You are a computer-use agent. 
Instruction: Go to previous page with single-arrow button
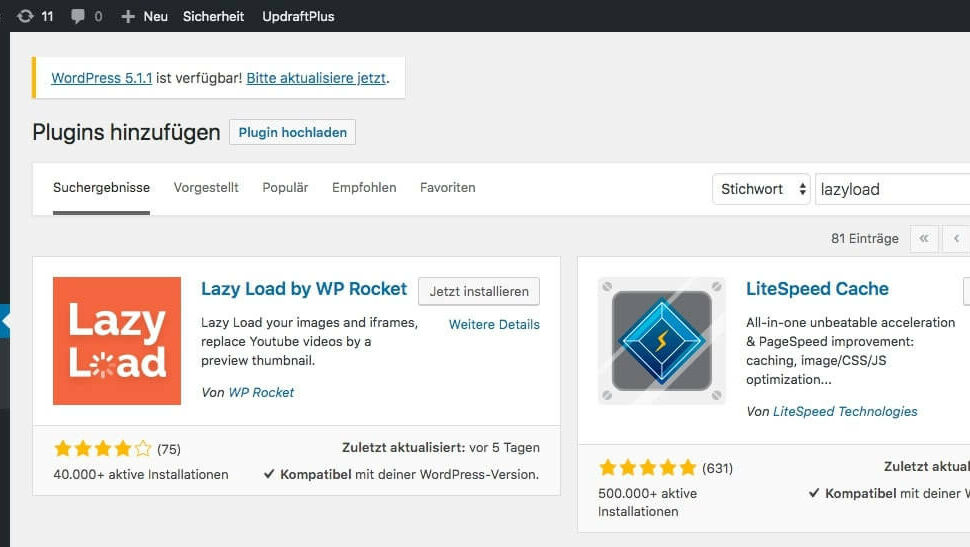(956, 238)
